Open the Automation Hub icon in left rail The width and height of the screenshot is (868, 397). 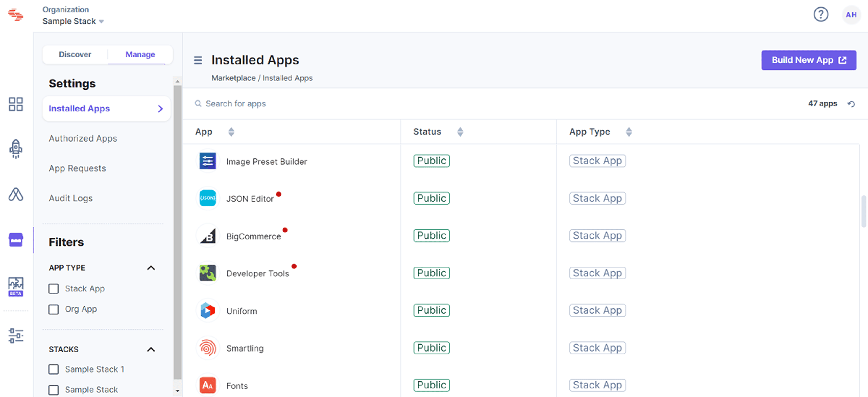pyautogui.click(x=16, y=194)
